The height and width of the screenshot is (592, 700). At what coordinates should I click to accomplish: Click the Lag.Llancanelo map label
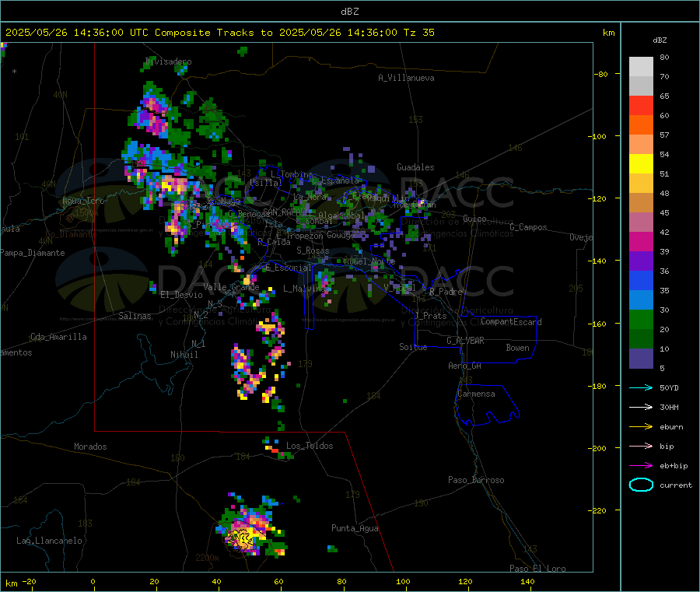coord(49,541)
